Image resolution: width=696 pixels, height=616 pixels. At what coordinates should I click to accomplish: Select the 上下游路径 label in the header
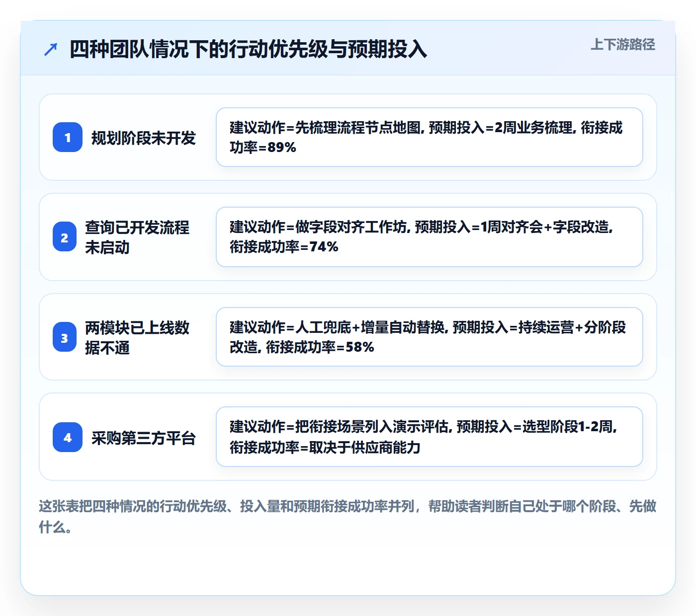tap(623, 45)
